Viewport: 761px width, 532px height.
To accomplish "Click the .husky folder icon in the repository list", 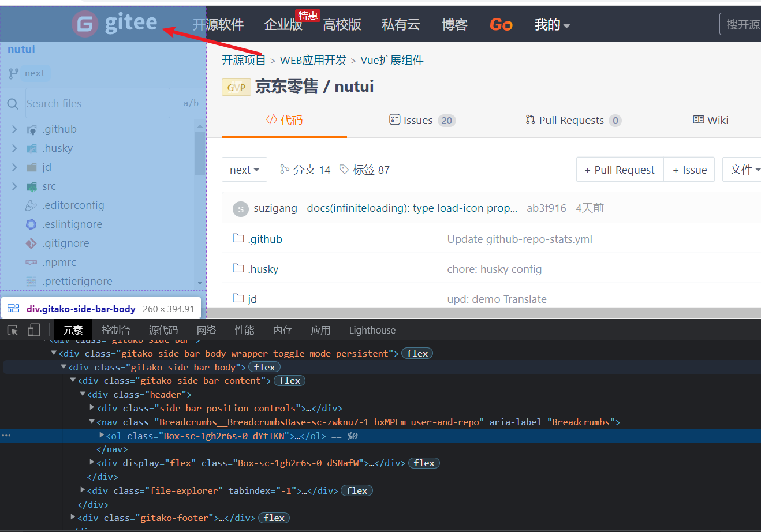I will [238, 268].
